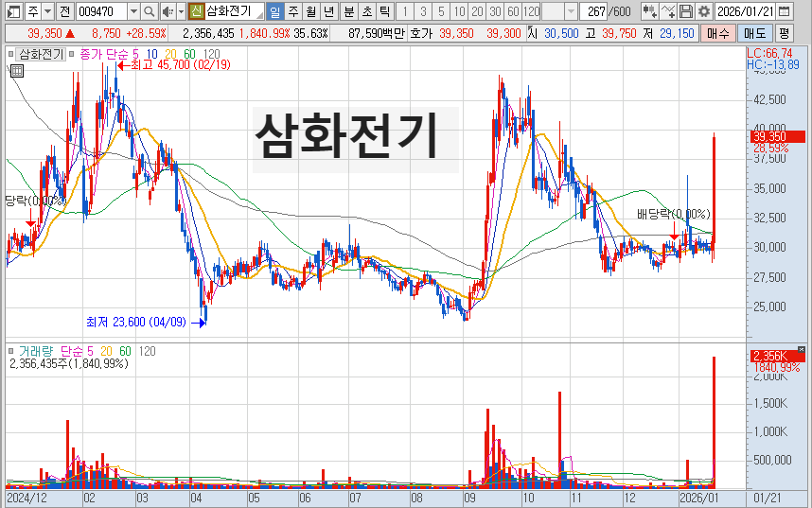Click the bid price 39,300
This screenshot has width=812, height=508.
503,34
